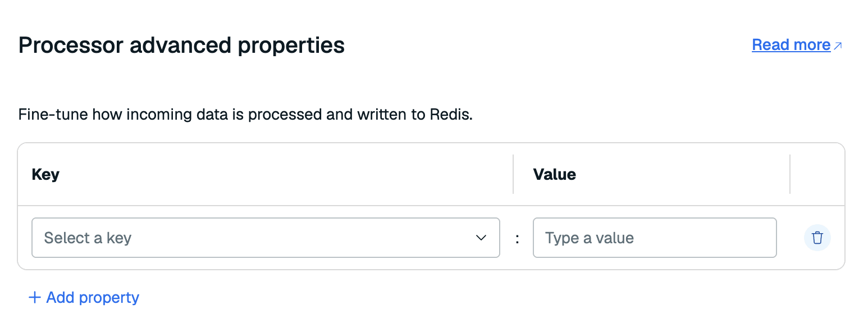Click the 'Add property' text label
The width and height of the screenshot is (868, 327).
pos(93,297)
